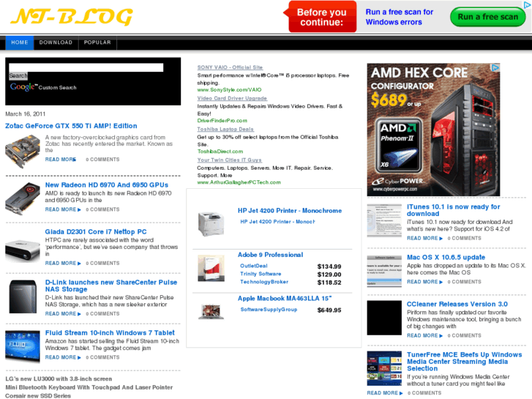Open Giada D2301 Core i7 Nettop PC article

pyautogui.click(x=96, y=232)
